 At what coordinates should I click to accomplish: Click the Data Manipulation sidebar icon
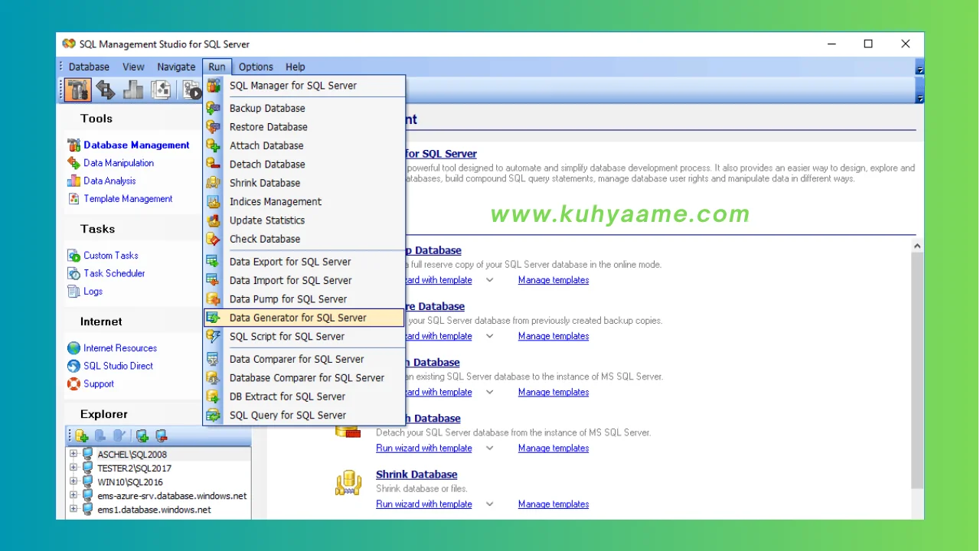pos(73,163)
